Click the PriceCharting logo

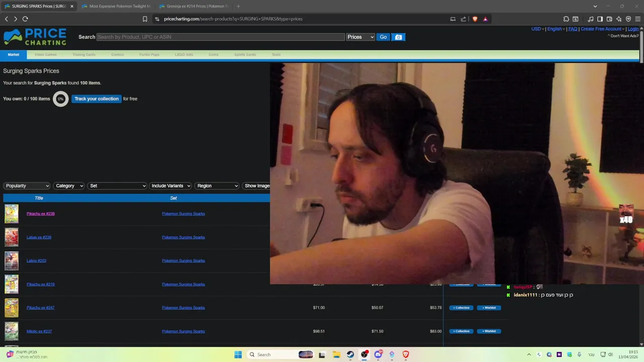point(35,37)
